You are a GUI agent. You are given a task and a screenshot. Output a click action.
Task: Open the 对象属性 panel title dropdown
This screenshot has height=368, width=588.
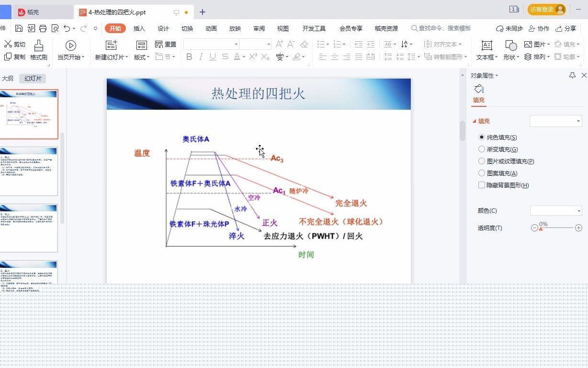click(497, 76)
